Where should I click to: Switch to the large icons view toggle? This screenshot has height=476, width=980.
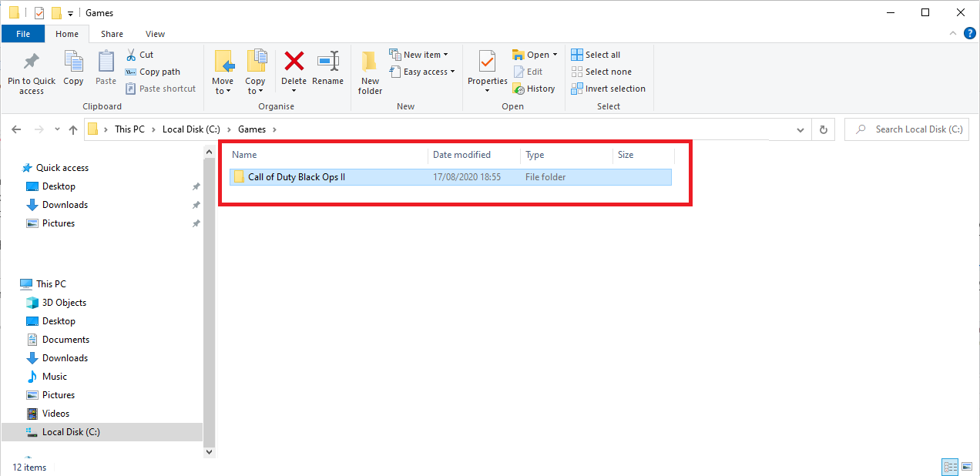(x=967, y=467)
